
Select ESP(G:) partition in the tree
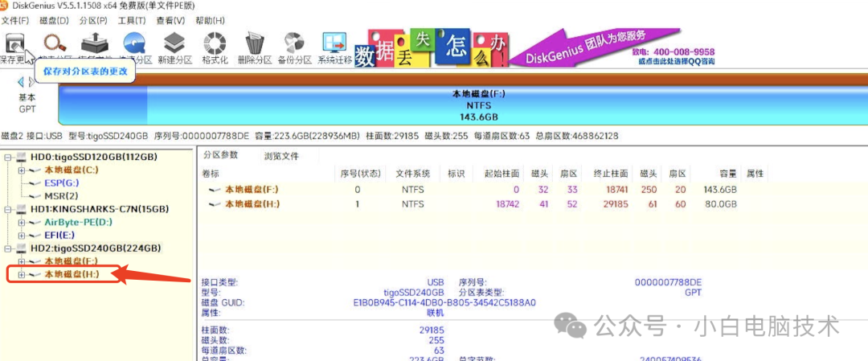(62, 183)
